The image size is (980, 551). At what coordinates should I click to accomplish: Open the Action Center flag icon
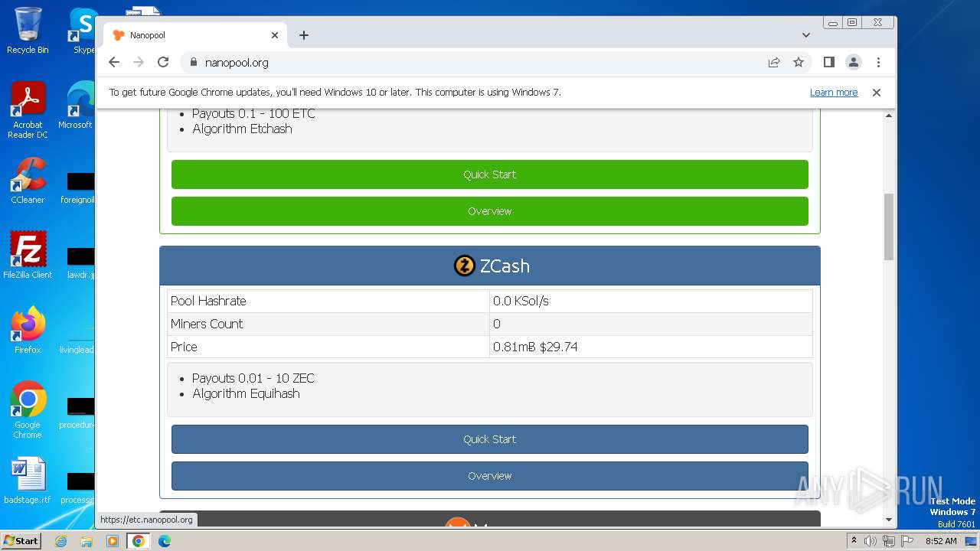pos(907,541)
